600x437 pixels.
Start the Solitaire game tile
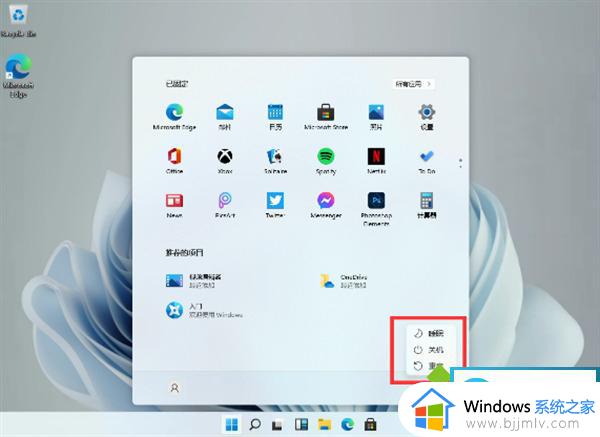point(275,161)
